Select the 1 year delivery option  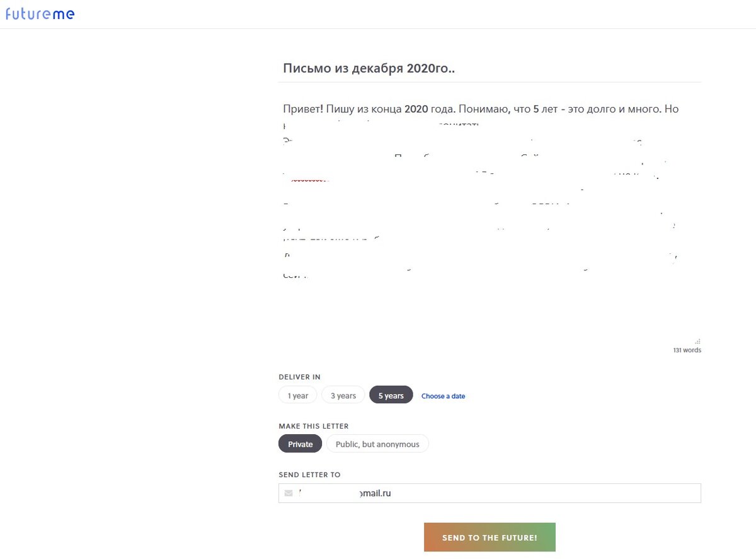point(298,396)
